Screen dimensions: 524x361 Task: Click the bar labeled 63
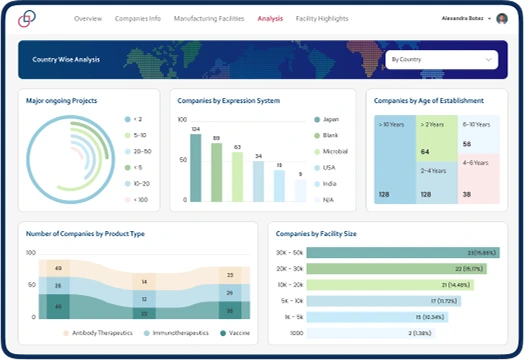(x=237, y=177)
